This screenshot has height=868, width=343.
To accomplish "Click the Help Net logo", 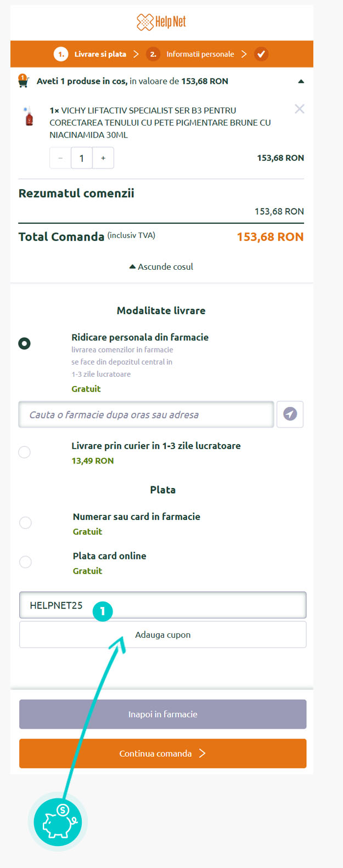I will coord(161,22).
